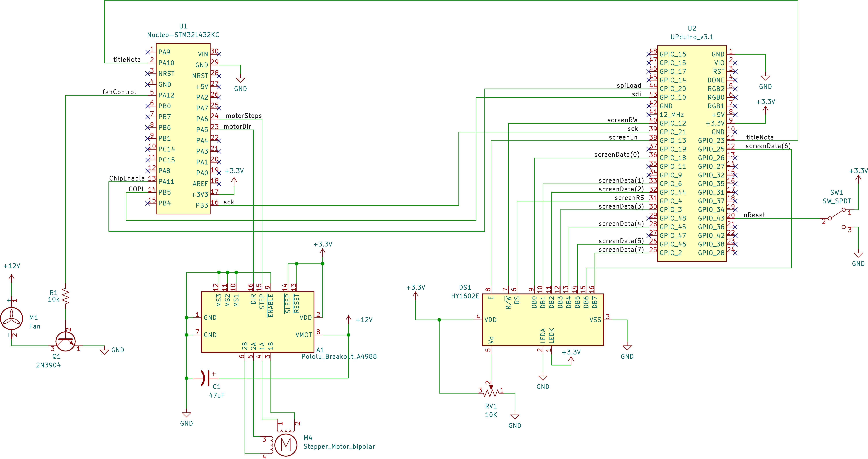The image size is (868, 459).
Task: Select the ChipEnable net label
Action: click(x=127, y=178)
